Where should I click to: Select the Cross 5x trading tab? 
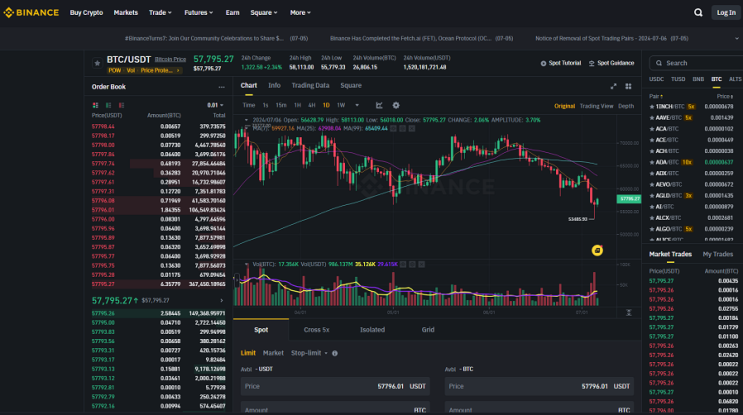click(x=317, y=330)
